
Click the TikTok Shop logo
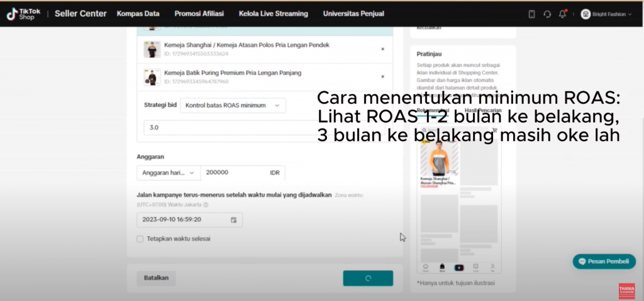tap(25, 14)
